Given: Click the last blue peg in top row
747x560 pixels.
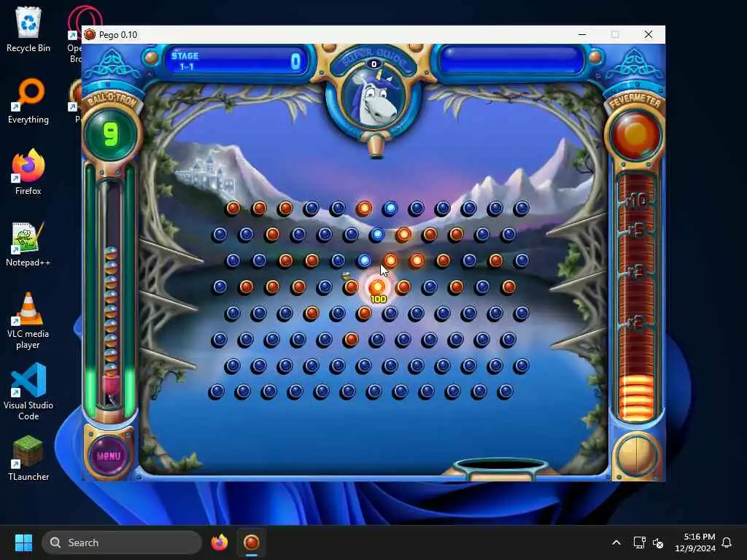Looking at the screenshot, I should click(x=521, y=208).
